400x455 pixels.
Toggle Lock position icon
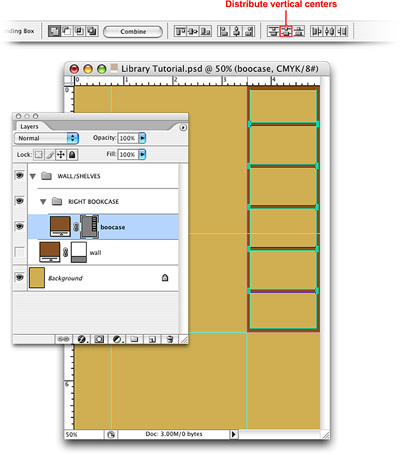point(61,155)
